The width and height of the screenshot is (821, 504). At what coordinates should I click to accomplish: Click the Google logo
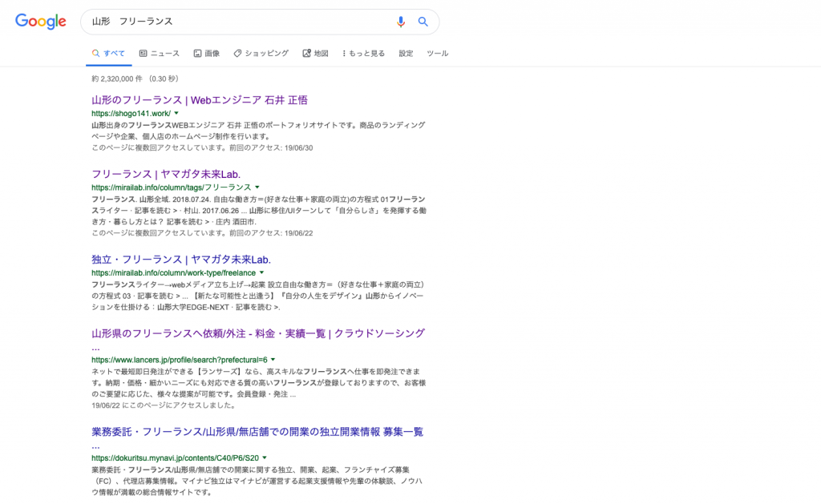(x=41, y=22)
